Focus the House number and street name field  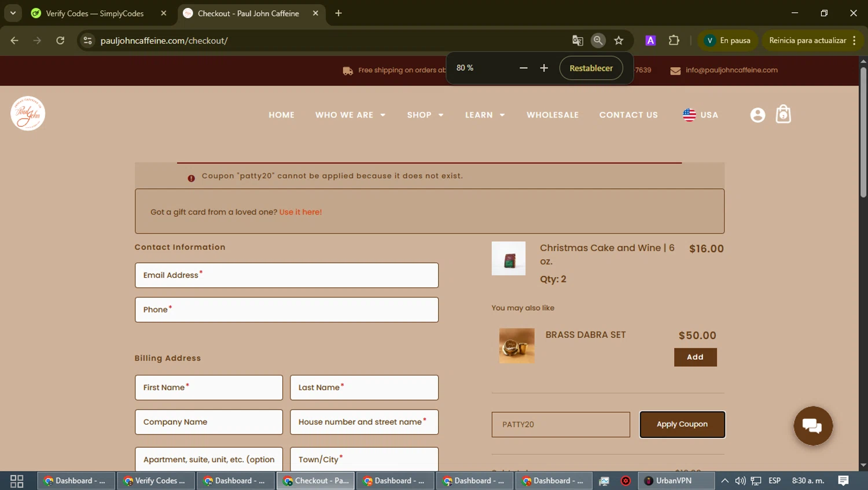pyautogui.click(x=364, y=422)
